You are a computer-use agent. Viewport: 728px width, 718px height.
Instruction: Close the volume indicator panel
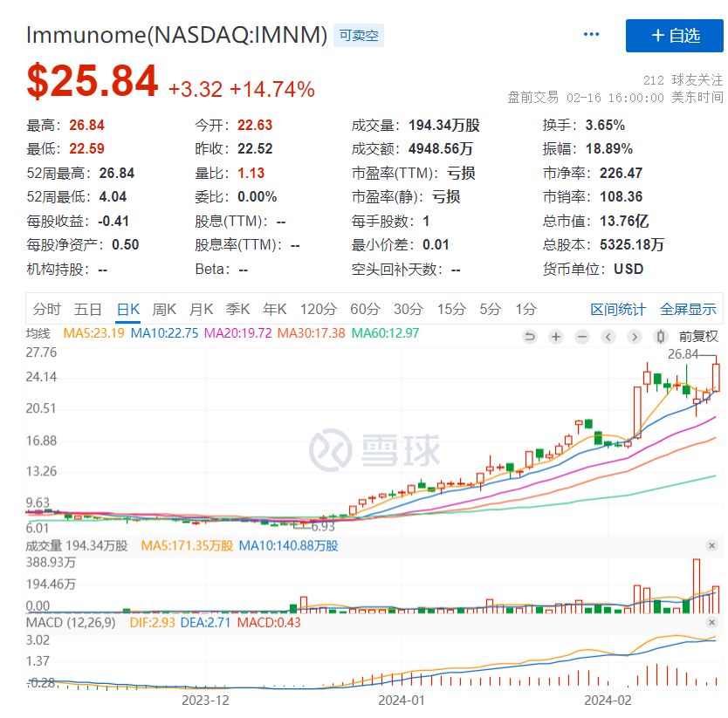712,546
